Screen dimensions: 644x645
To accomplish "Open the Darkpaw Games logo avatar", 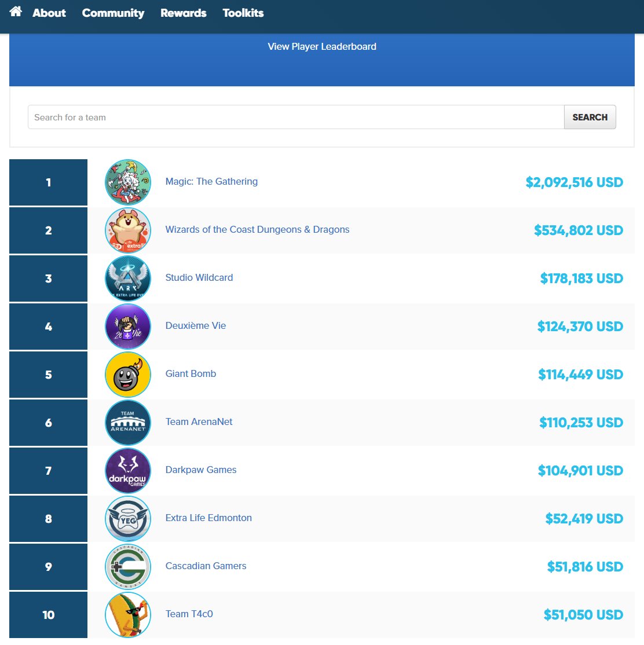I will (x=128, y=471).
